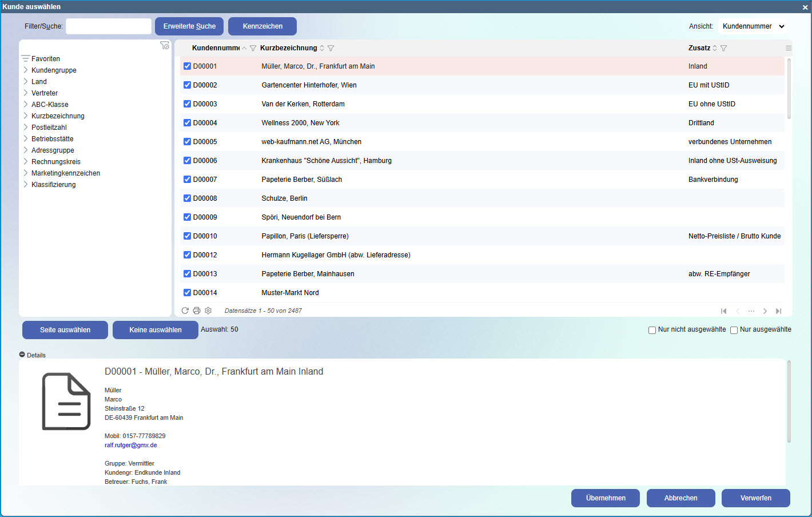Sort by the Kurzbezeichnung column header
The height and width of the screenshot is (517, 812).
pyautogui.click(x=288, y=48)
